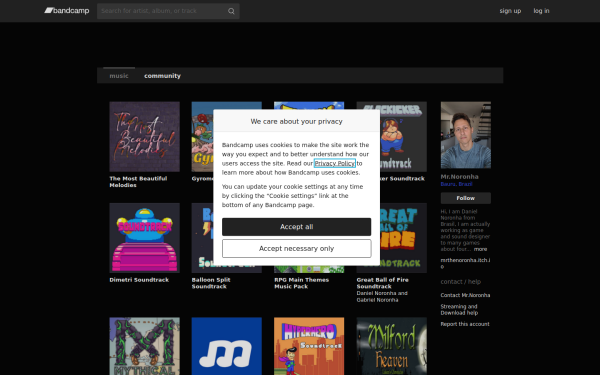Click Mr.Noronha's profile photo
Screen dimensions: 600x375
(x=466, y=135)
